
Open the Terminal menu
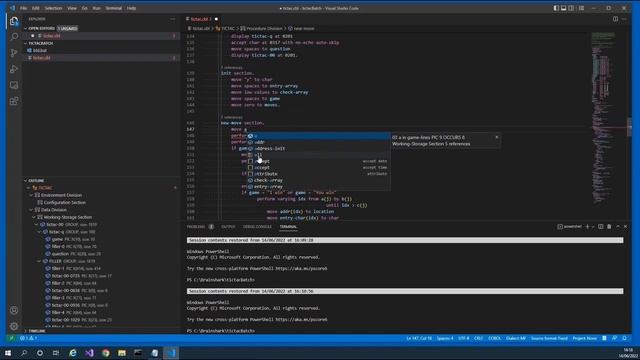coord(113,8)
